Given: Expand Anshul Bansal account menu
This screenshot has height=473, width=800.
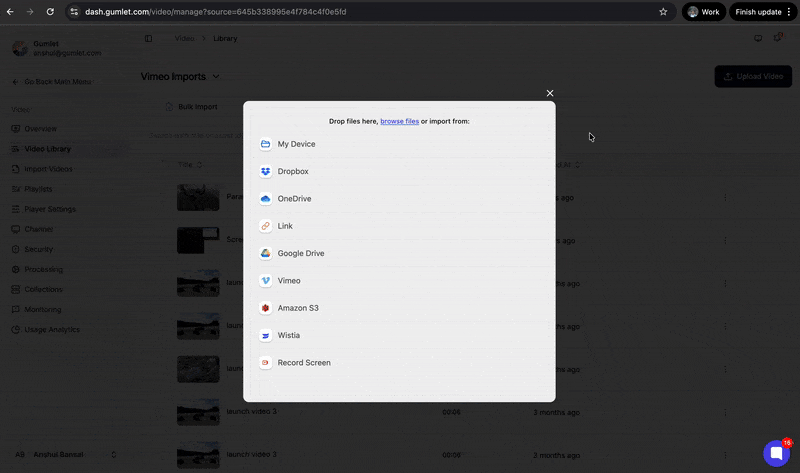Looking at the screenshot, I should click(113, 454).
